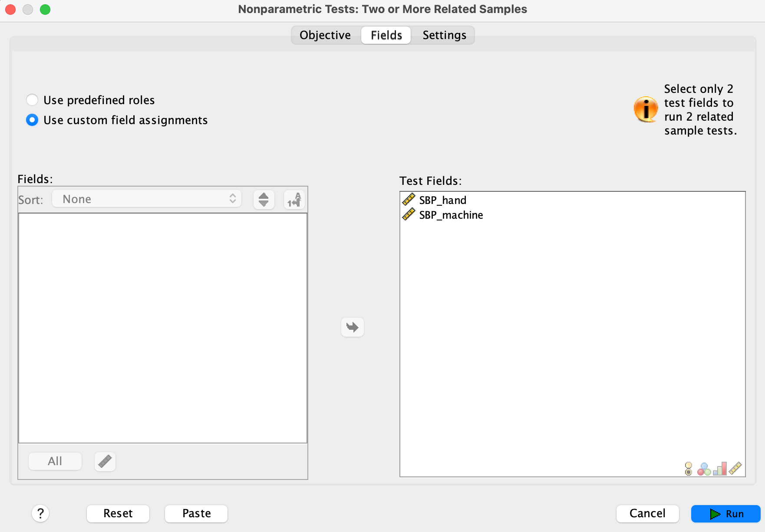
Task: Select 'Use predefined roles' radio button
Action: click(32, 100)
